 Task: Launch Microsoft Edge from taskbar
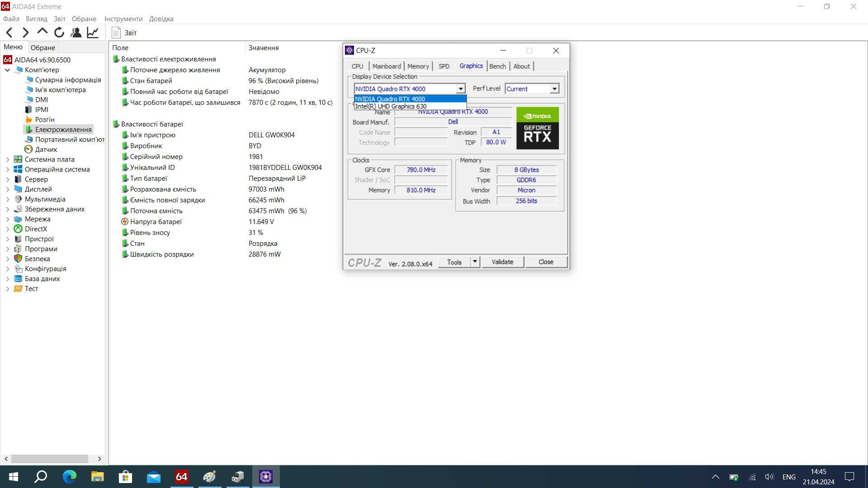pyautogui.click(x=69, y=477)
